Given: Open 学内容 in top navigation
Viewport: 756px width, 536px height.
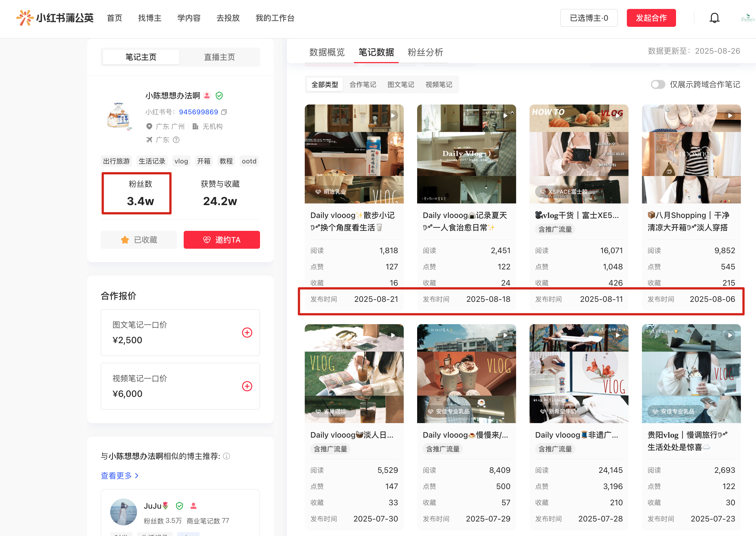Looking at the screenshot, I should (189, 18).
